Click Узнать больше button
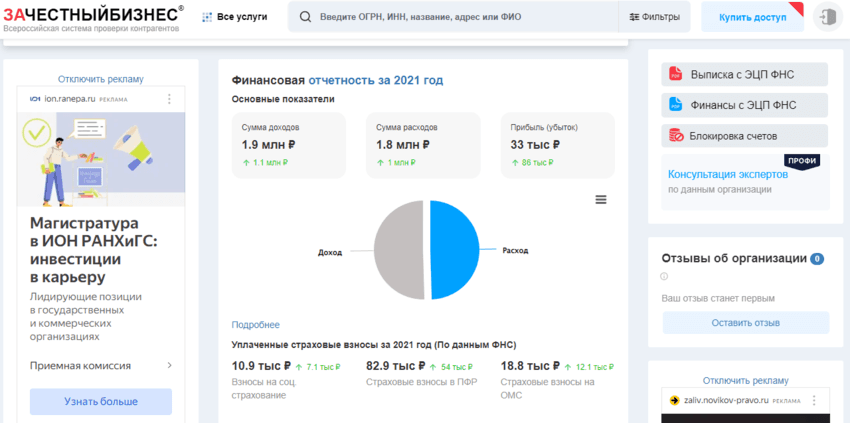Screen dimensions: 850x423 tap(101, 401)
